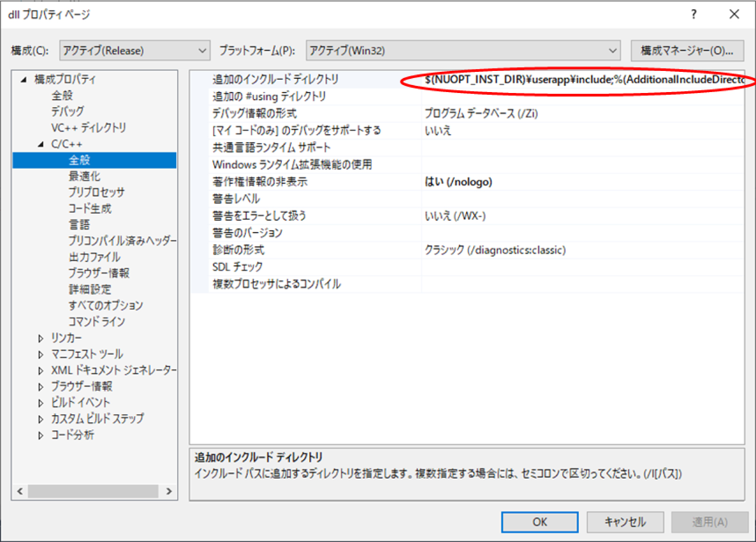Click the キャンセル button

(625, 522)
